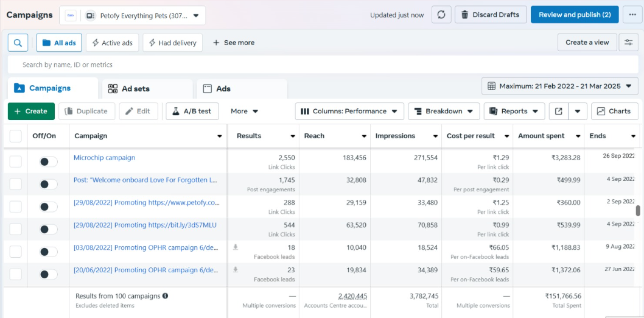Screen dimensions: 644x318
Task: Toggle the Microchip campaign switch
Action: tap(48, 161)
